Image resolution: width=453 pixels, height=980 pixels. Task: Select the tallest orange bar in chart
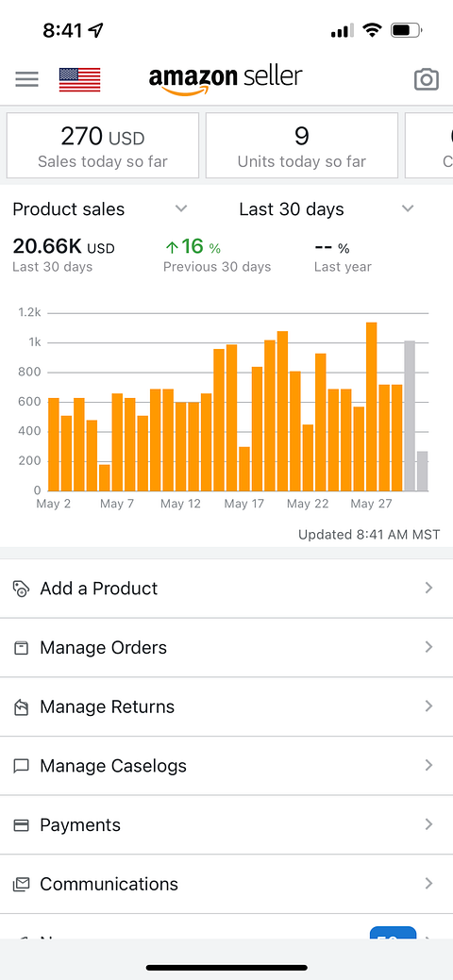[372, 407]
